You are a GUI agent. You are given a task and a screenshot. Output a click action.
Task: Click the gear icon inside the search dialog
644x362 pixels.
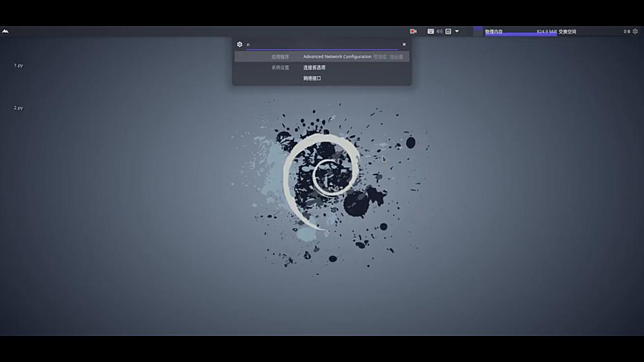pos(240,44)
